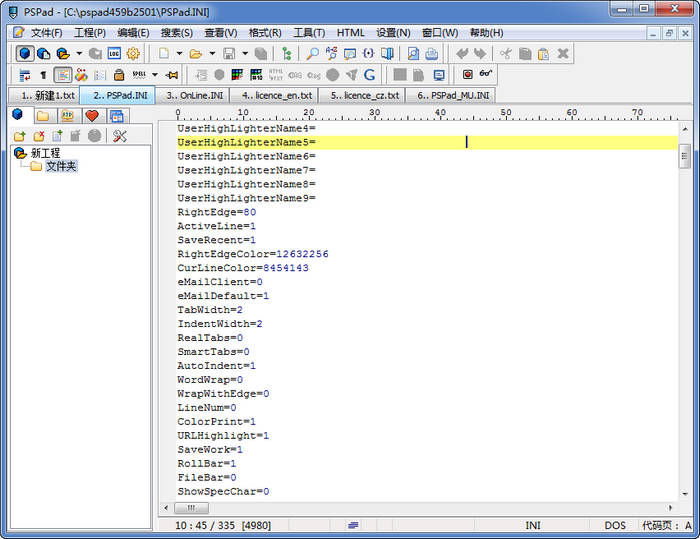
Task: Click the C++ syntax highlighter icon
Action: pyautogui.click(x=81, y=75)
